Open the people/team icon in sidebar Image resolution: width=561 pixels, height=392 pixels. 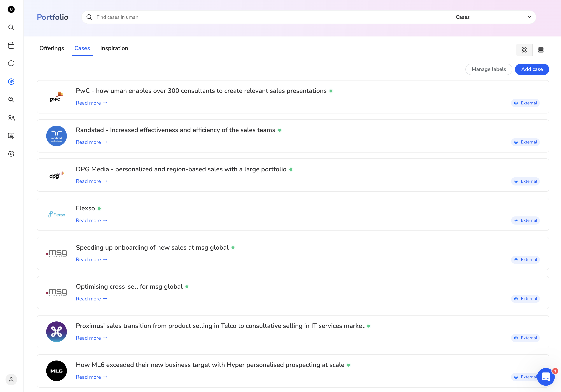[11, 118]
